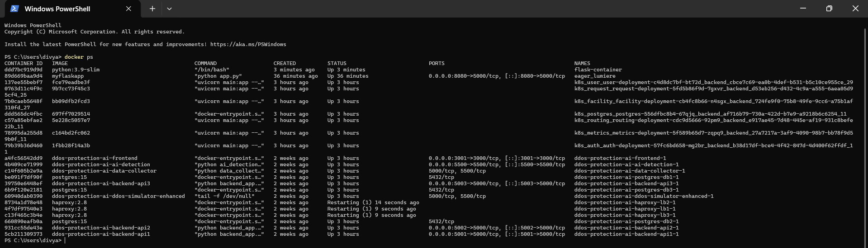Open a new terminal tab
This screenshot has width=868, height=248.
tap(152, 9)
